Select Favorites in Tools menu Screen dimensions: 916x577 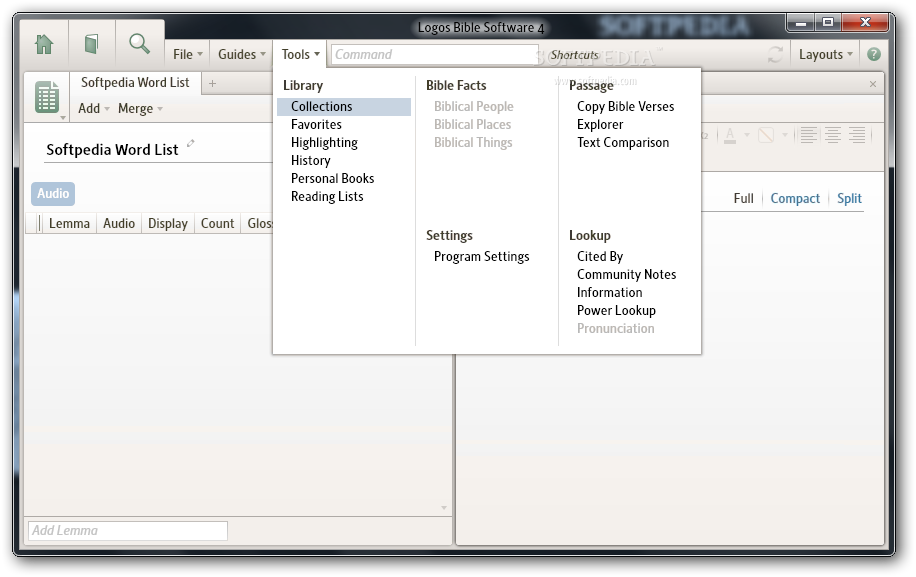(316, 124)
